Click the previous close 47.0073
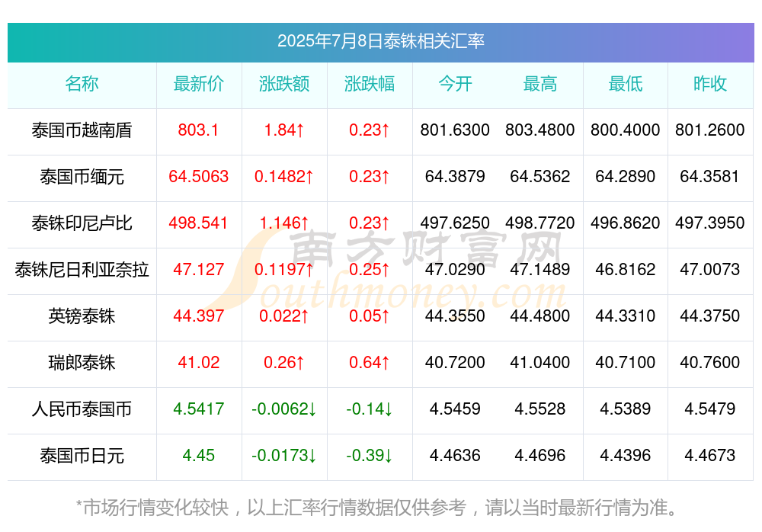 [710, 269]
